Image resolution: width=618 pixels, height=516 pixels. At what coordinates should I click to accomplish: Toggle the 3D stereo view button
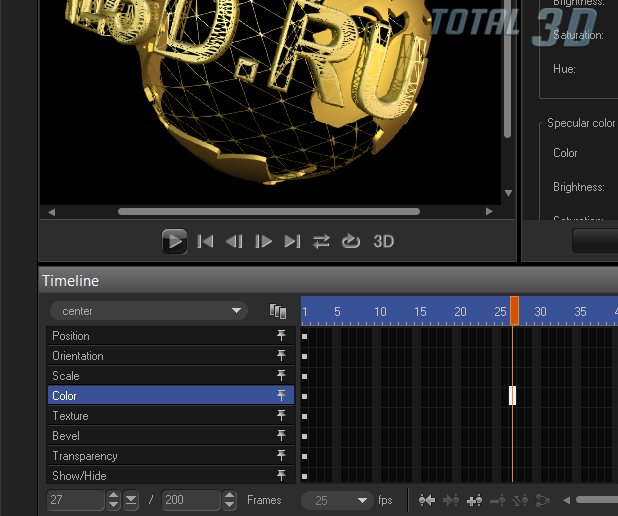click(383, 241)
